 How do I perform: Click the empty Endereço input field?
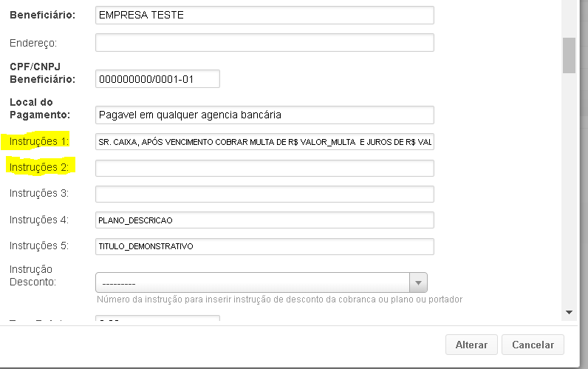pos(264,42)
